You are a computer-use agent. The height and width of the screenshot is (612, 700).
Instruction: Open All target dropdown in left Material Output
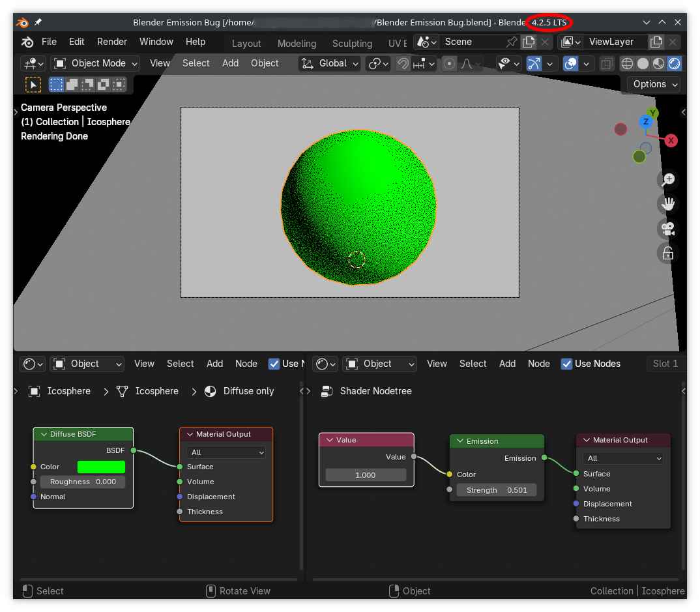(227, 452)
